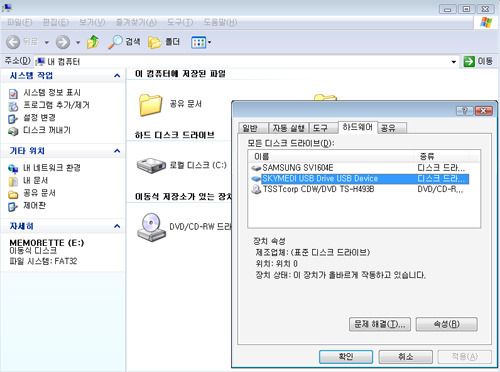Screen dimensions: 500x372
Task: Click the magnifier search icon
Action: point(115,42)
